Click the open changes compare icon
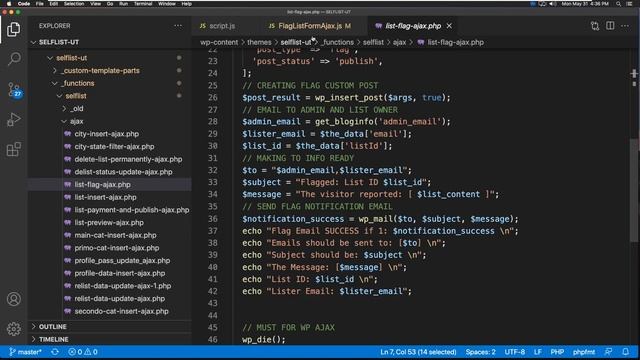This screenshot has height=360, width=640. coord(595,26)
